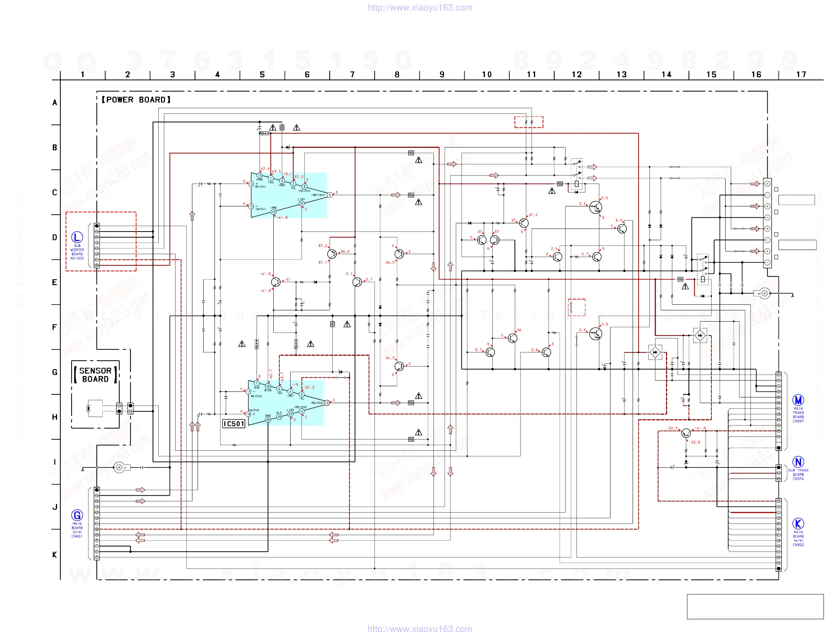
Task: Click the bridge rectifier symbol in row G
Action: 655,352
